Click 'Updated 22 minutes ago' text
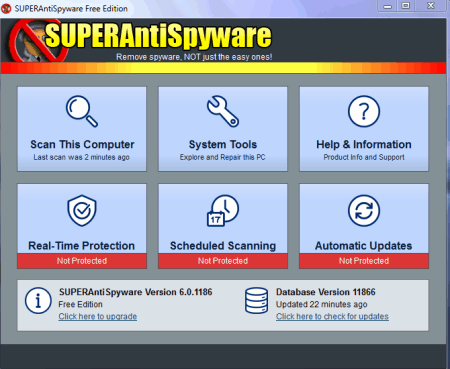 (x=322, y=304)
